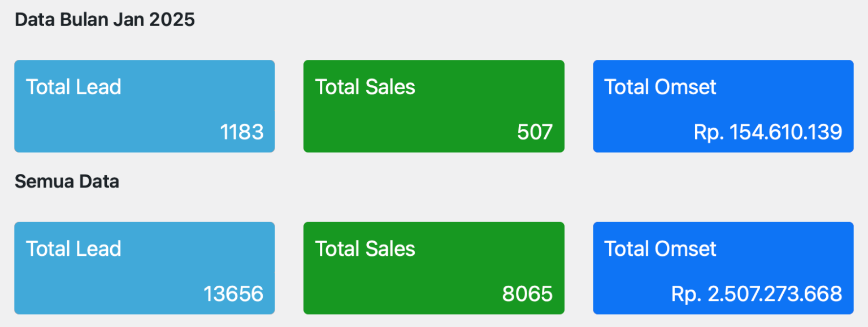Select the Total Sales label under Semua Data
This screenshot has width=868, height=327.
point(365,249)
